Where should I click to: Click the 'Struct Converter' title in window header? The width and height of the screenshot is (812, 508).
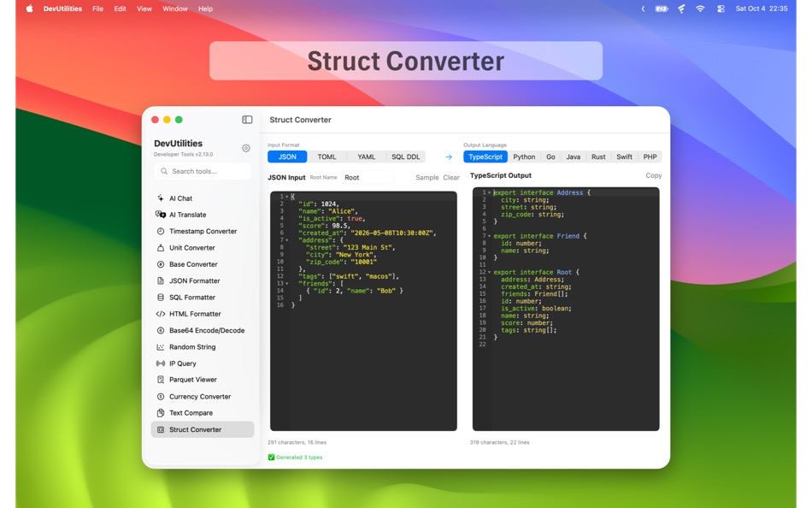(x=300, y=120)
